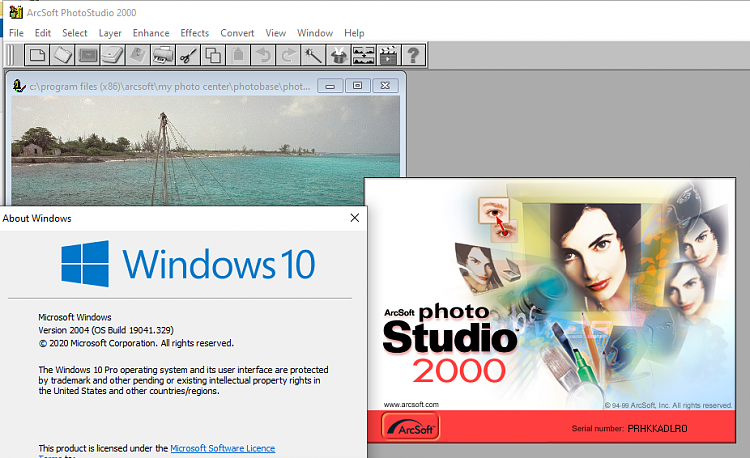The height and width of the screenshot is (458, 750).
Task: Open the Convert menu
Action: point(237,33)
